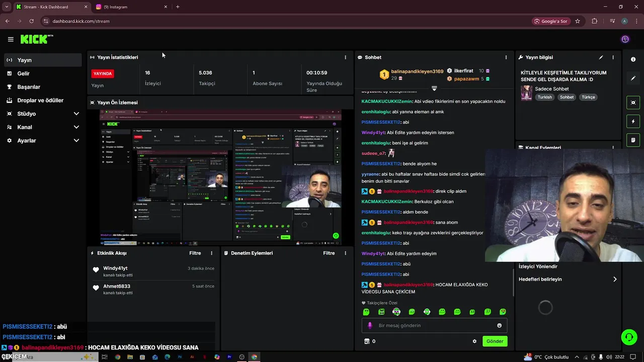644x362 pixels.
Task: Open the profile avatar at top right
Action: 625,39
